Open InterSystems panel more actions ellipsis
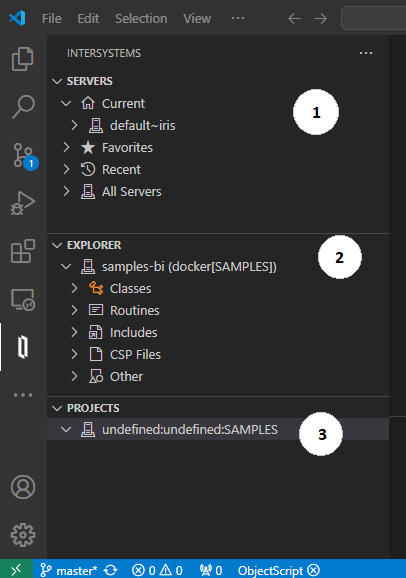Viewport: 406px width, 578px height. click(366, 53)
